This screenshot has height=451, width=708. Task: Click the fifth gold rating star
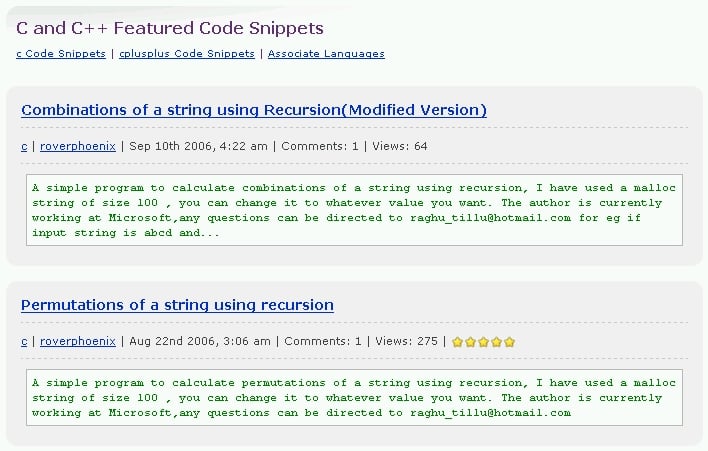point(509,342)
